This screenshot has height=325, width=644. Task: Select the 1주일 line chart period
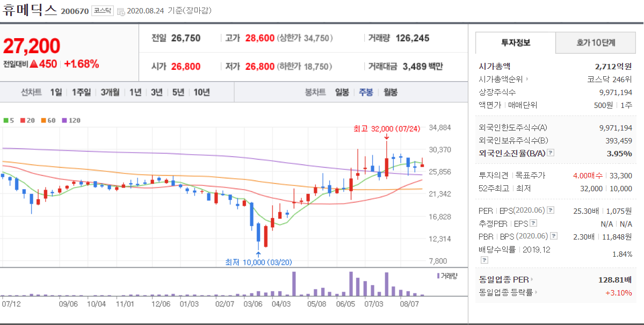81,92
